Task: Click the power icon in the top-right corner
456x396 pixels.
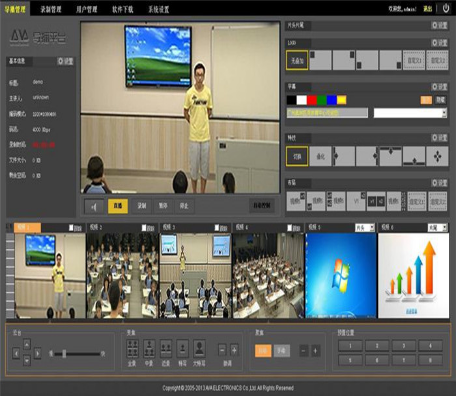Action: coord(446,8)
